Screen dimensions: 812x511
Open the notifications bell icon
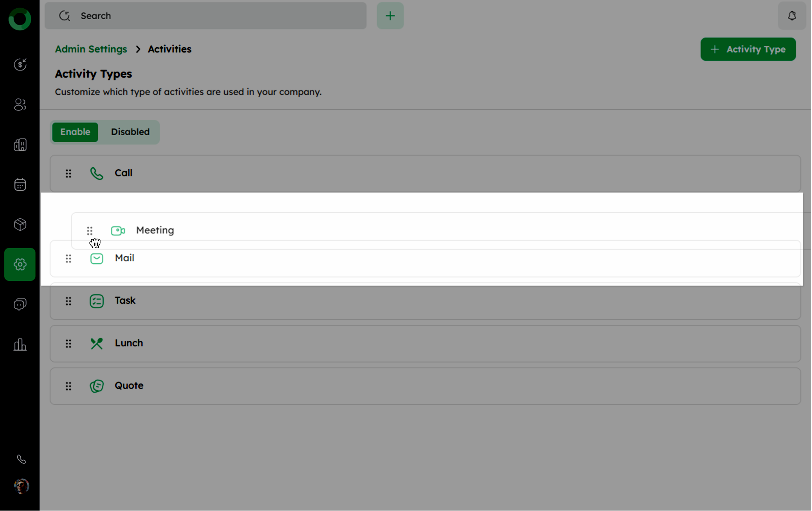coord(792,16)
